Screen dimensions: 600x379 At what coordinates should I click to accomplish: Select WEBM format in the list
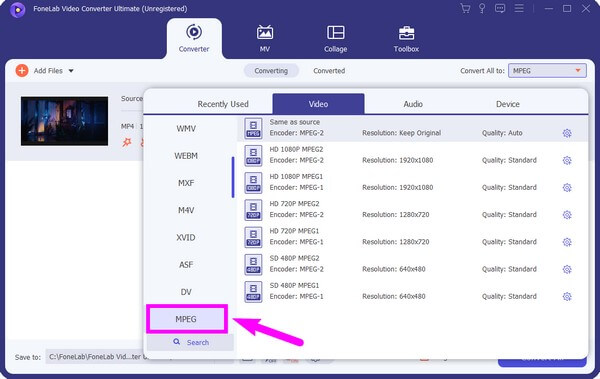pos(186,156)
